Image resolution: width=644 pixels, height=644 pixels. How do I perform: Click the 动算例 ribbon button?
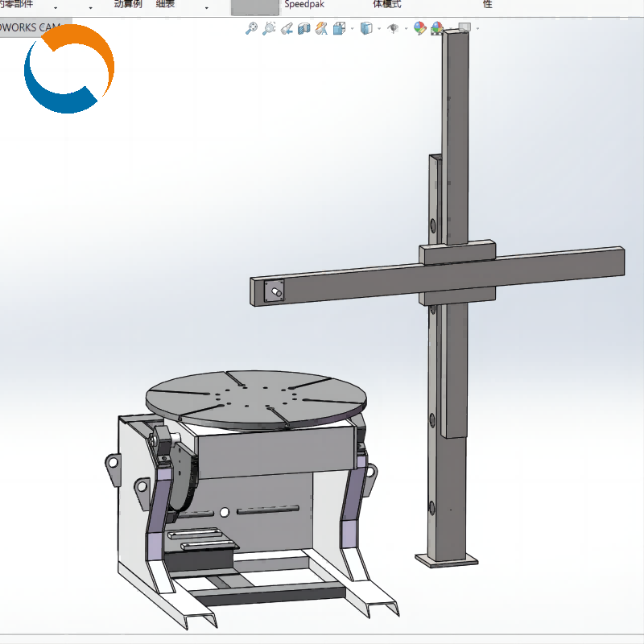pos(128,4)
